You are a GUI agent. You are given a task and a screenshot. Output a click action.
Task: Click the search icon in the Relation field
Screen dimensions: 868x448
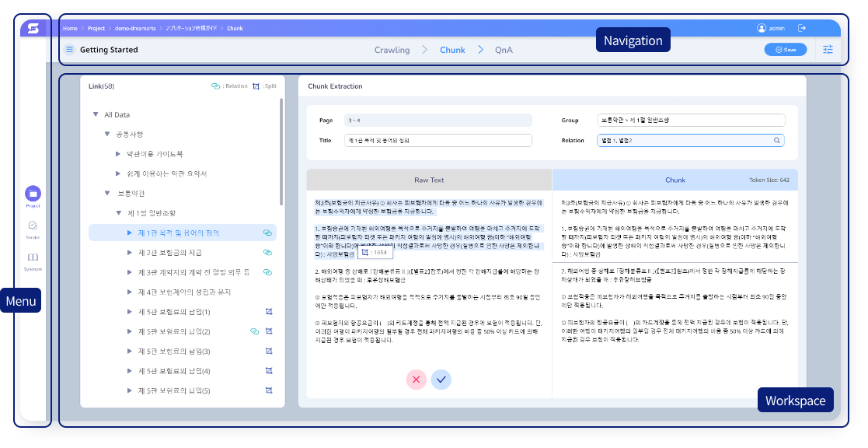tap(776, 141)
